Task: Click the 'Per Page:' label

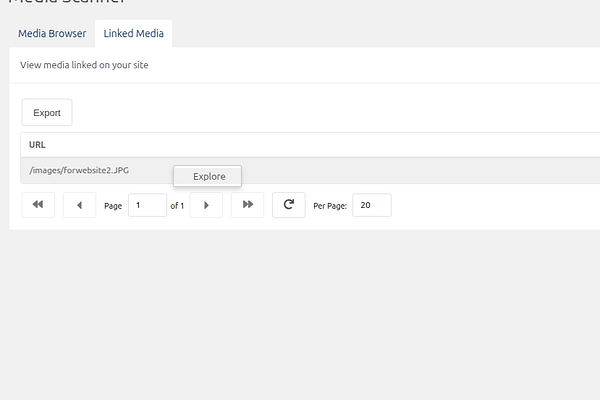Action: (x=330, y=206)
